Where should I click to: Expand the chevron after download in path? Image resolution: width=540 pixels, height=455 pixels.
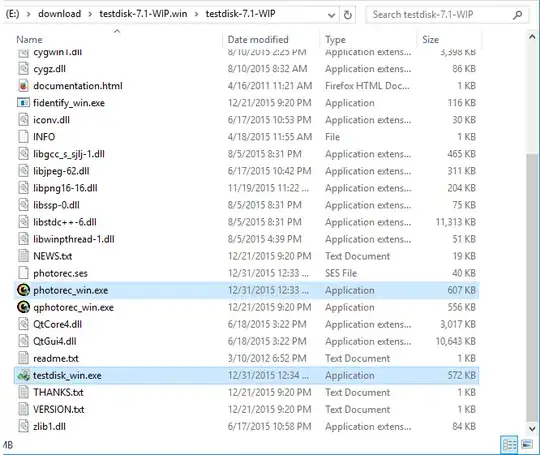coord(90,14)
